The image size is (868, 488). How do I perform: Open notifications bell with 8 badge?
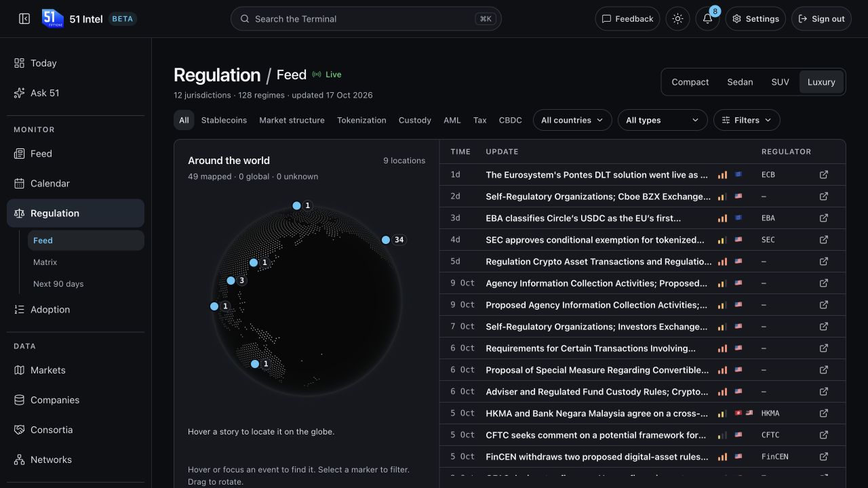click(x=707, y=19)
